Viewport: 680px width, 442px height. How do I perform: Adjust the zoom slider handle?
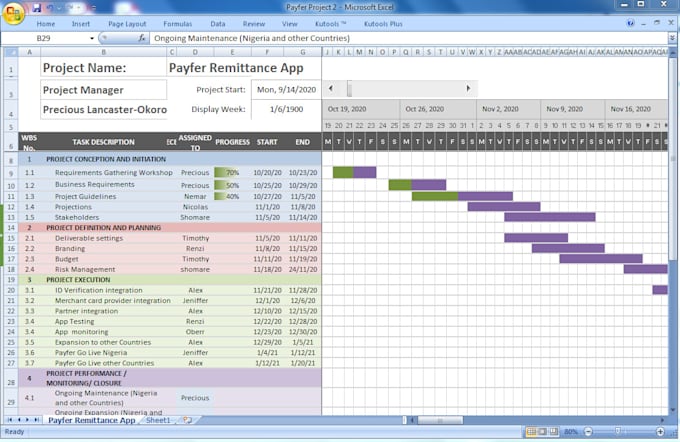(x=618, y=431)
